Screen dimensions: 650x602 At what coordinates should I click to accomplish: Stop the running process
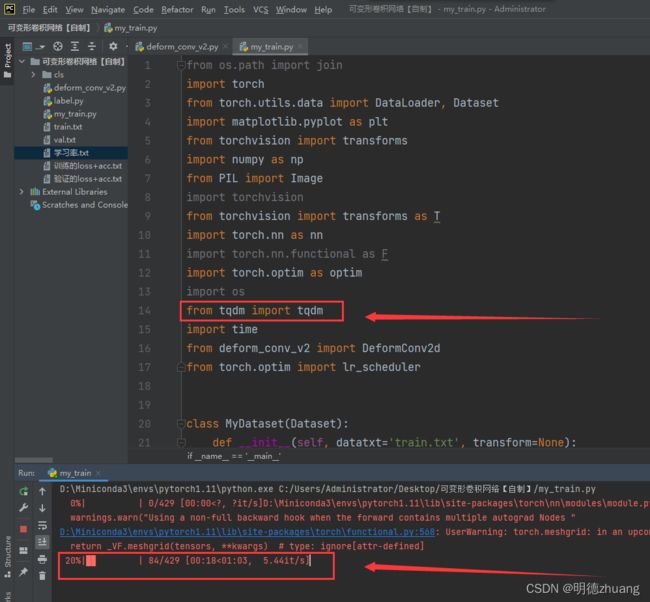[24, 529]
